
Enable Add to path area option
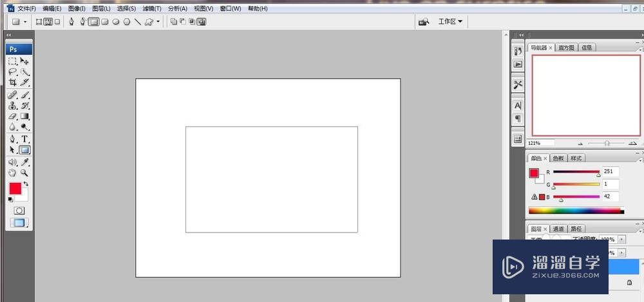(173, 22)
